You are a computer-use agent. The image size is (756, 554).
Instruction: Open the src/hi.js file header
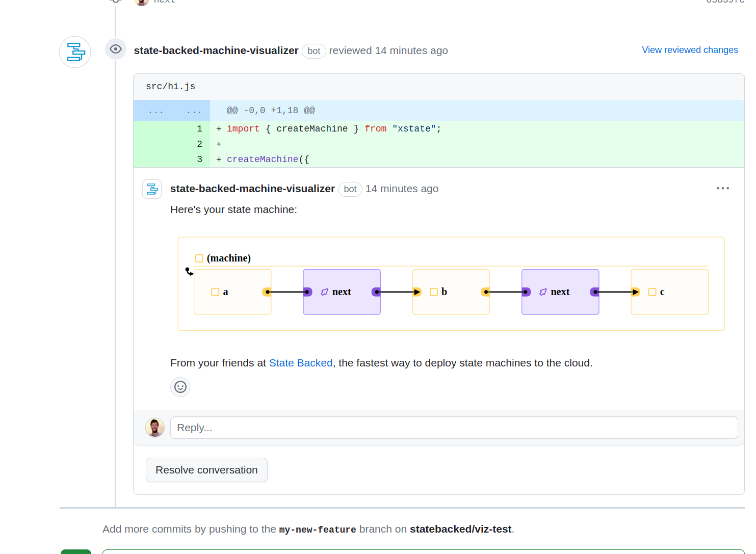[x=170, y=87]
